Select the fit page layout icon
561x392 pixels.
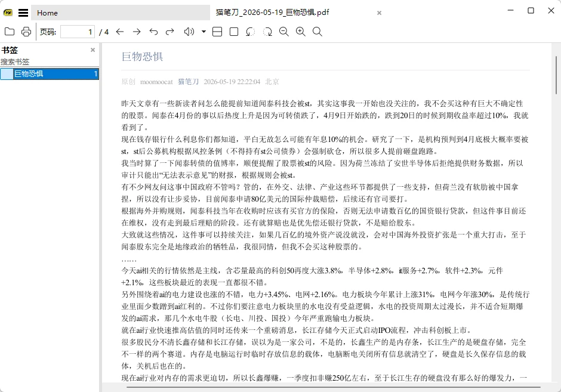(x=234, y=32)
